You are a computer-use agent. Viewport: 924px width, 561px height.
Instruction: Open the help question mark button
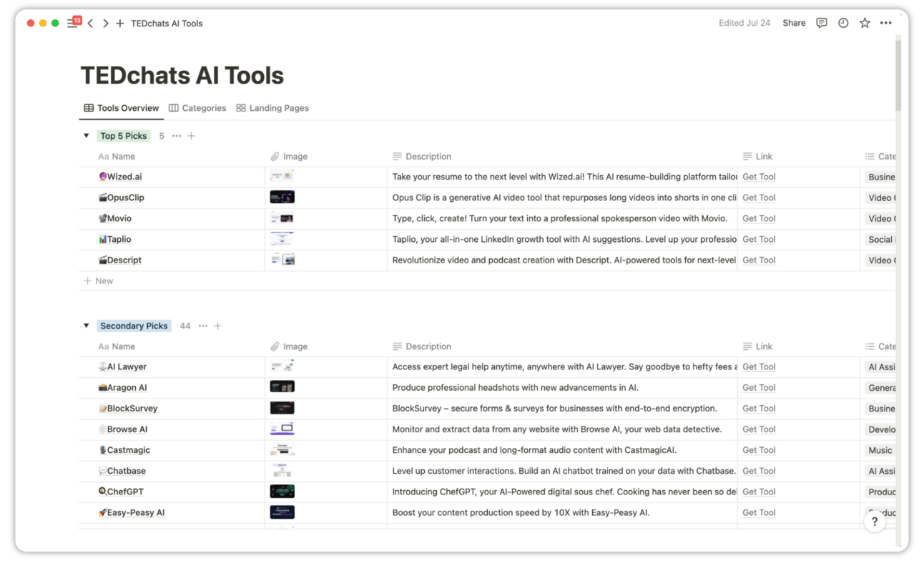click(875, 522)
